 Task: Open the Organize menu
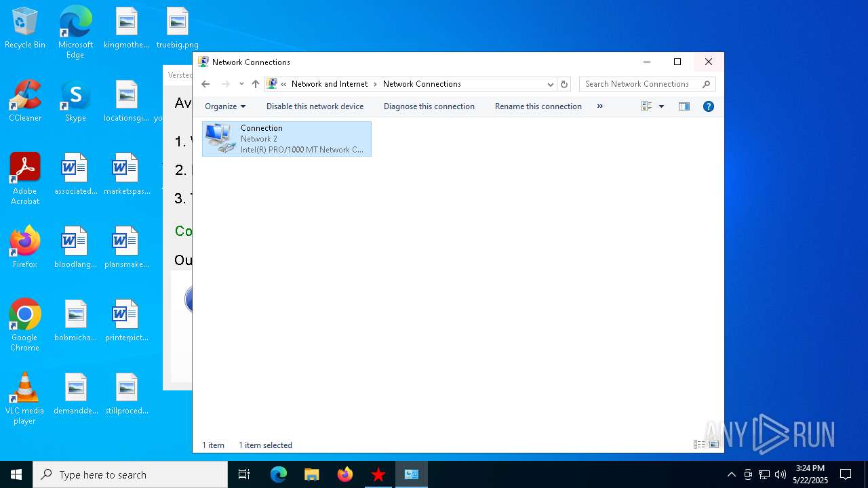pyautogui.click(x=225, y=106)
